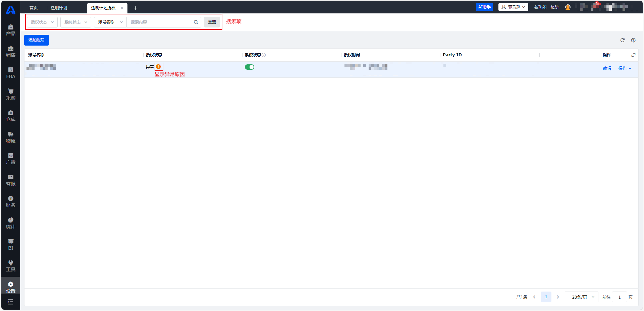
Task: Click the 重置 reset button
Action: pyautogui.click(x=212, y=22)
